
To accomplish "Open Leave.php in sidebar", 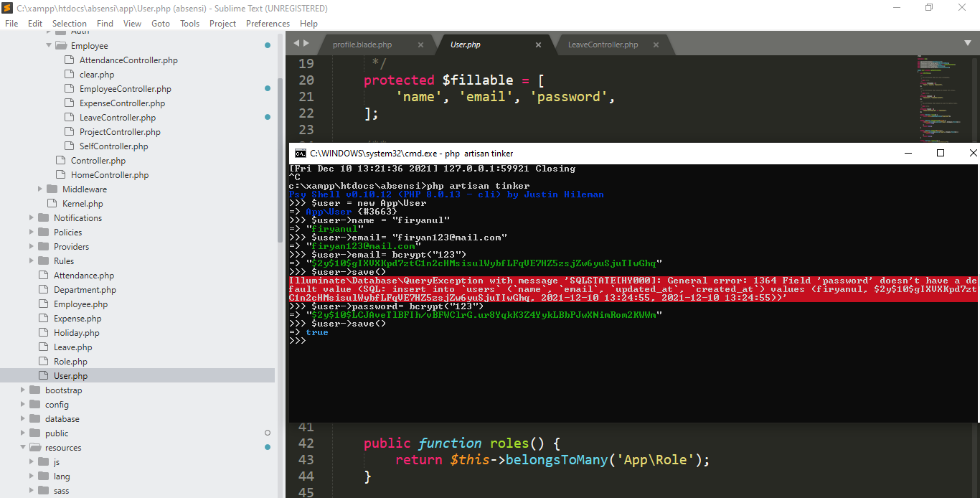I will (73, 347).
